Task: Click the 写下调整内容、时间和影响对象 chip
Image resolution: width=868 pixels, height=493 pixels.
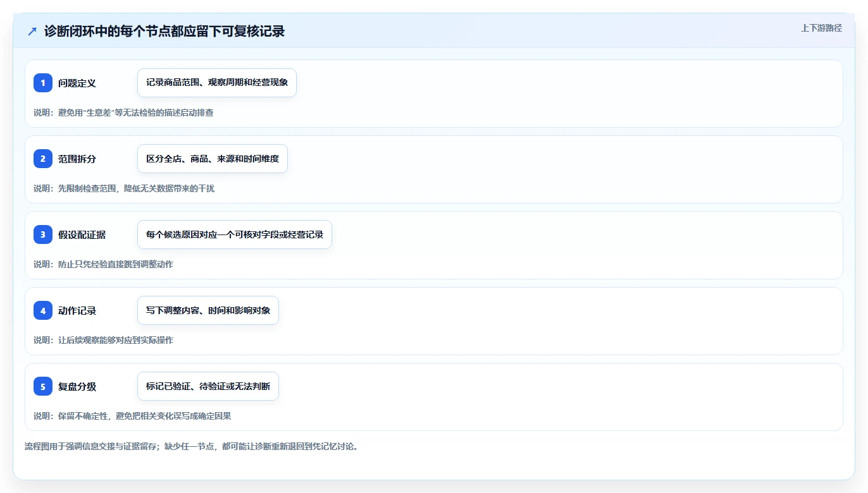Action: coord(208,310)
